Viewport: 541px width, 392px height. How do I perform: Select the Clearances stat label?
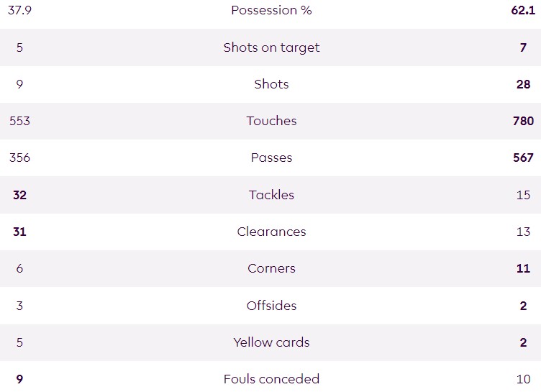pyautogui.click(x=271, y=232)
